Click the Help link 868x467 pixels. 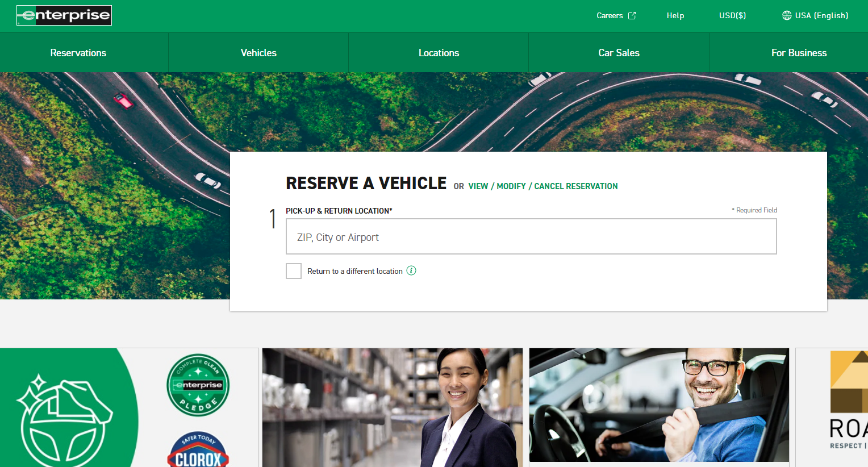coord(675,15)
